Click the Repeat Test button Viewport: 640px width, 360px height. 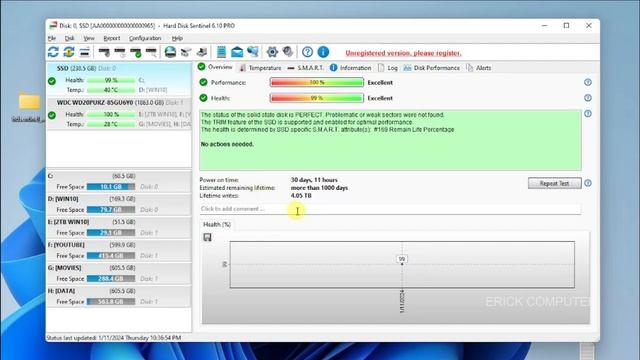click(x=554, y=183)
